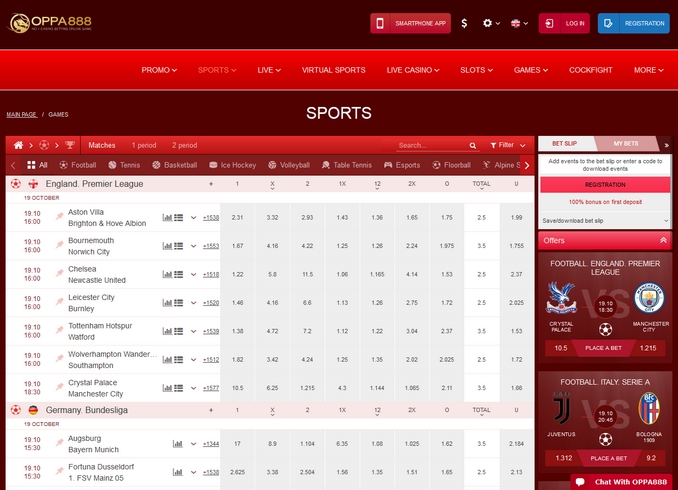Expand the Promo menu
This screenshot has width=678, height=490.
159,70
